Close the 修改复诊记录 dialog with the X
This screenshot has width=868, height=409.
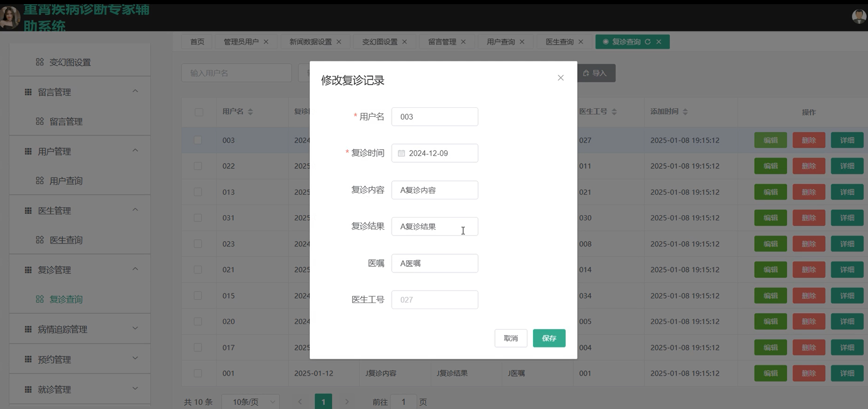point(561,78)
